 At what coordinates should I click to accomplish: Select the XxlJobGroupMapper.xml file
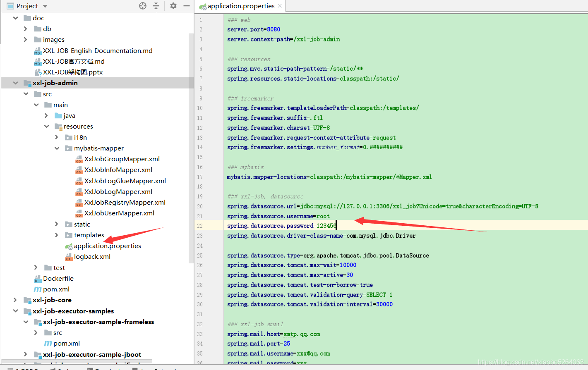tap(122, 159)
